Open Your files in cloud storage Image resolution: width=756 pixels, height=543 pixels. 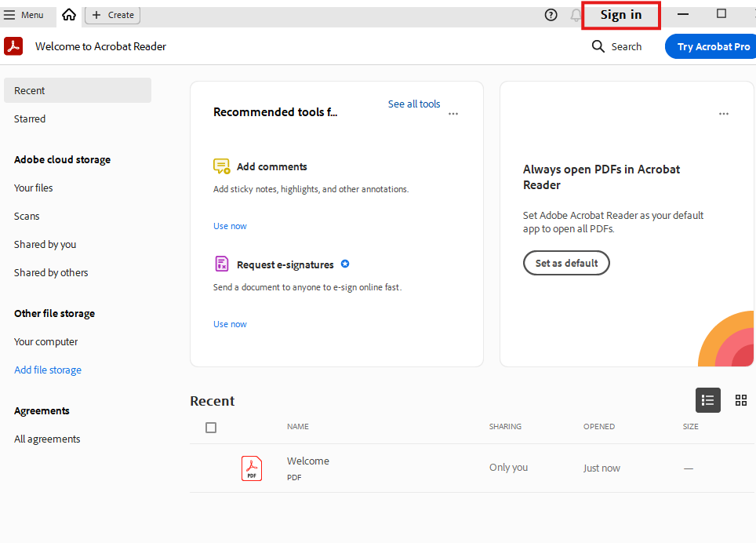coord(33,188)
